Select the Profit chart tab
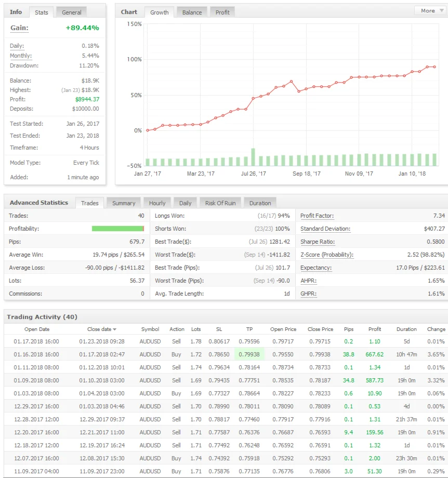 click(222, 12)
